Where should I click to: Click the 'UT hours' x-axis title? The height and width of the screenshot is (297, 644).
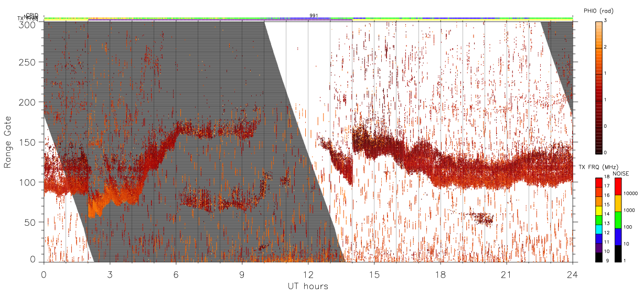pos(308,286)
